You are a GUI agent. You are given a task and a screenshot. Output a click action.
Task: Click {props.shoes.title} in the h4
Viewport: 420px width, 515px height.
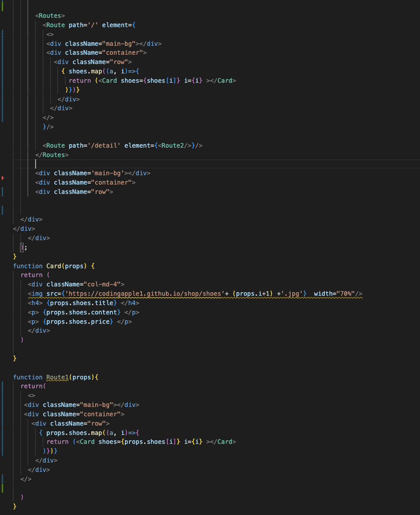tap(81, 303)
